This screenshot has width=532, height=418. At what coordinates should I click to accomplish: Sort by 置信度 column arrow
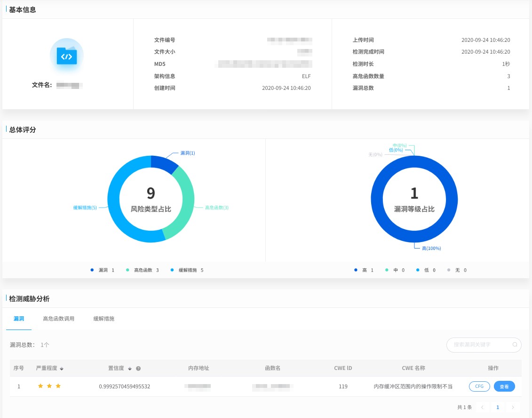click(x=130, y=369)
